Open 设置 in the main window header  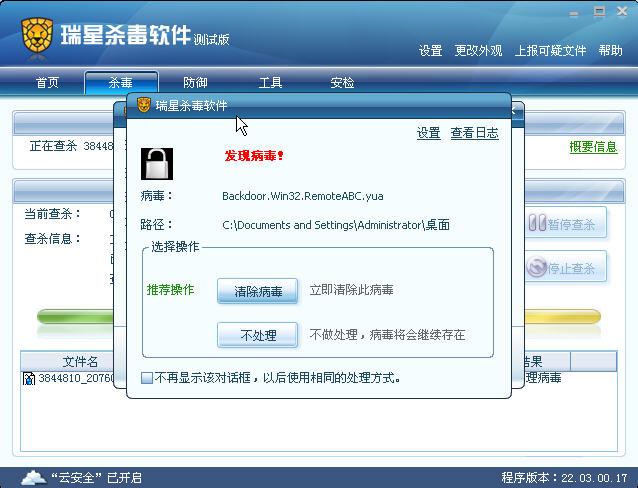pyautogui.click(x=430, y=51)
